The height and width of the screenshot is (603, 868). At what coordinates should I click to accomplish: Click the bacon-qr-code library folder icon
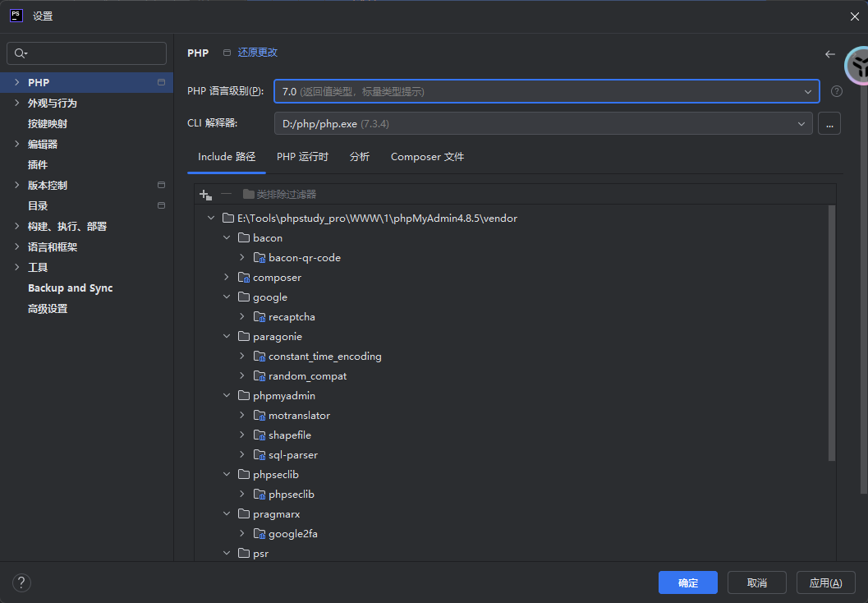click(x=259, y=257)
